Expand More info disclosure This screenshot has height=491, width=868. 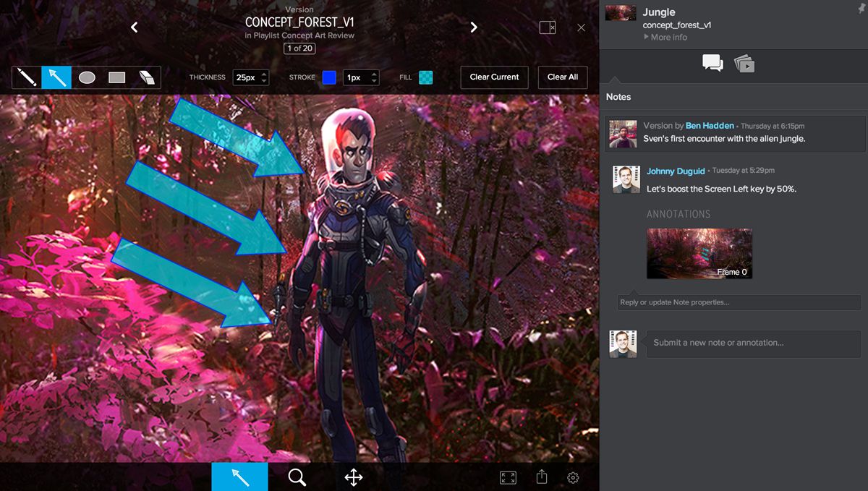pos(665,37)
